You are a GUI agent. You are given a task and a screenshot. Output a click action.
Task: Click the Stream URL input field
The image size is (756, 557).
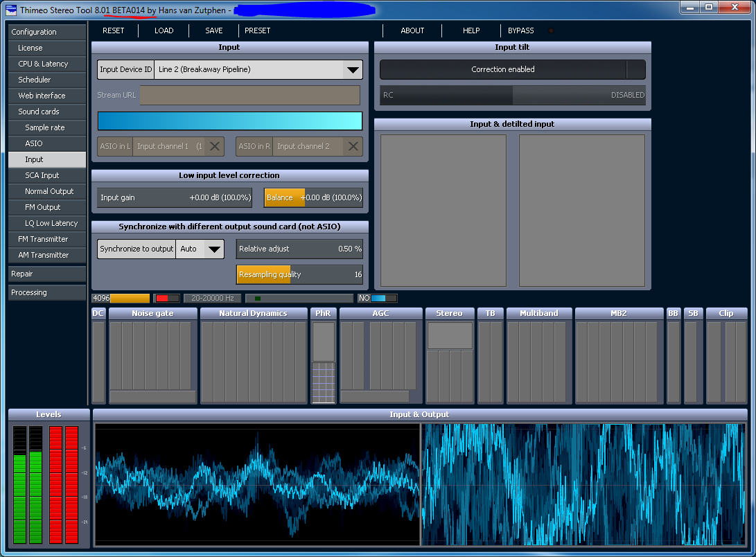[x=249, y=95]
